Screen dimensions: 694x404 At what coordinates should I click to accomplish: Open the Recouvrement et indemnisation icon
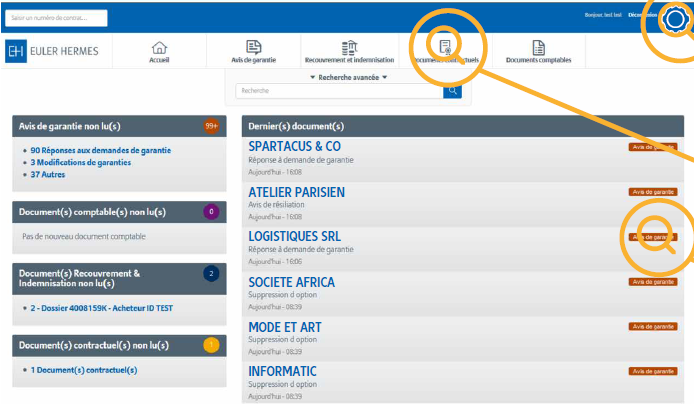point(349,47)
